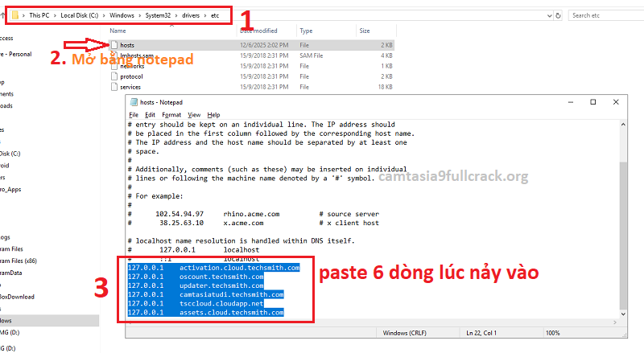This screenshot has width=644, height=353.
Task: Click etc in the address path
Action: click(x=215, y=15)
